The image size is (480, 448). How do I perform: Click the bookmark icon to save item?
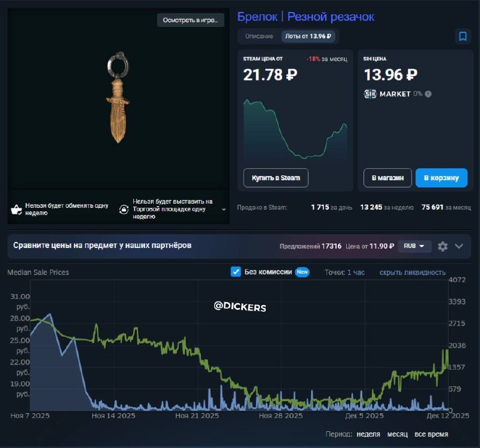click(463, 37)
